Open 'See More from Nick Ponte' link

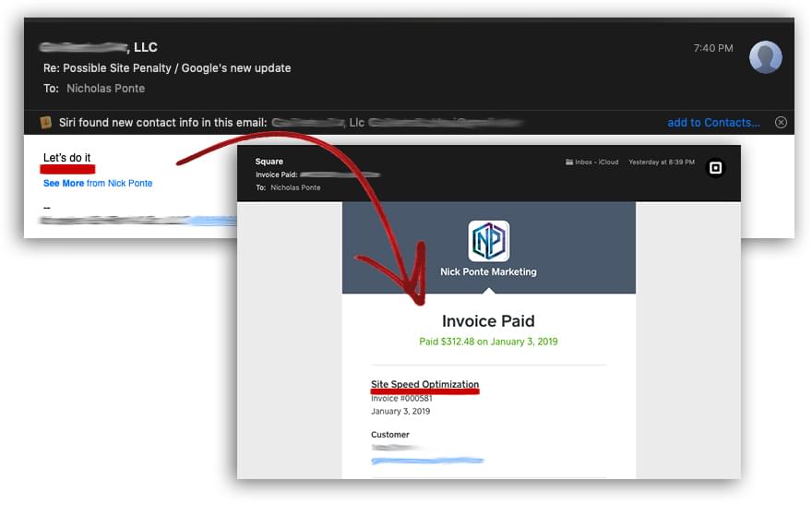point(98,183)
